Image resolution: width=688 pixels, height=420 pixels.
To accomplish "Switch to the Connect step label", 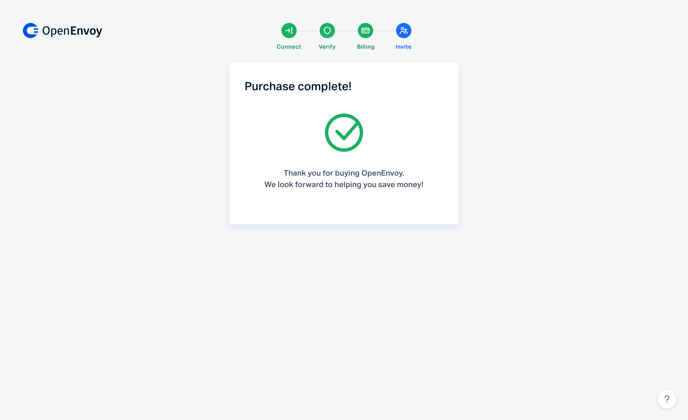I will click(289, 47).
